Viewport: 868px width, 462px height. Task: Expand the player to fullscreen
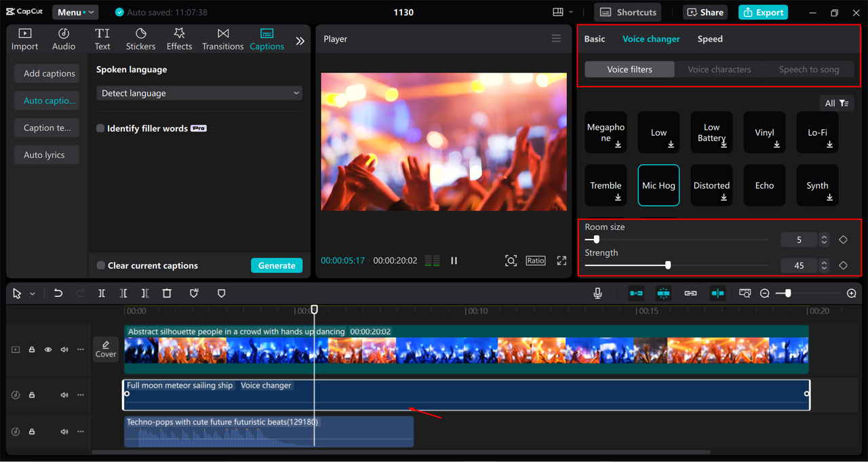click(x=561, y=261)
